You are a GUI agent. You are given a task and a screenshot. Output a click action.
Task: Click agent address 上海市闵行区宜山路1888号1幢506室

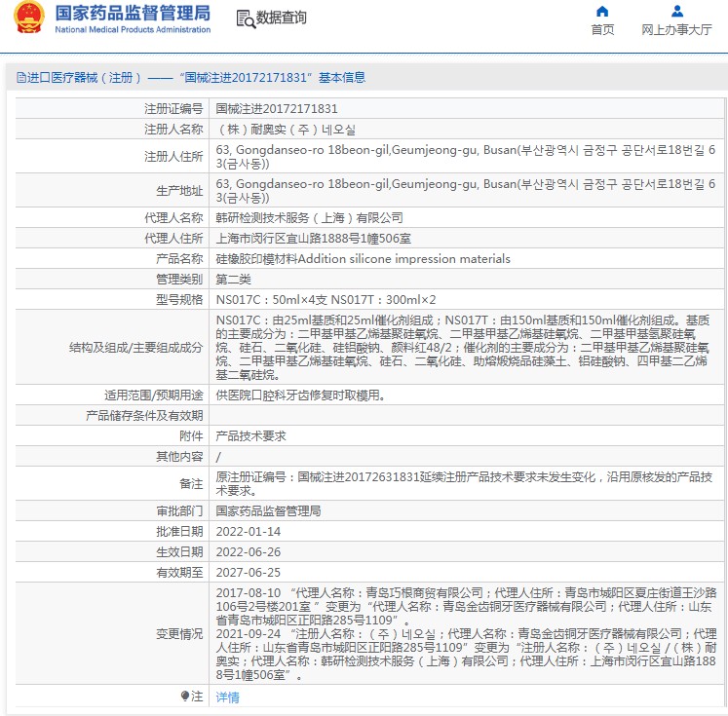(x=314, y=239)
